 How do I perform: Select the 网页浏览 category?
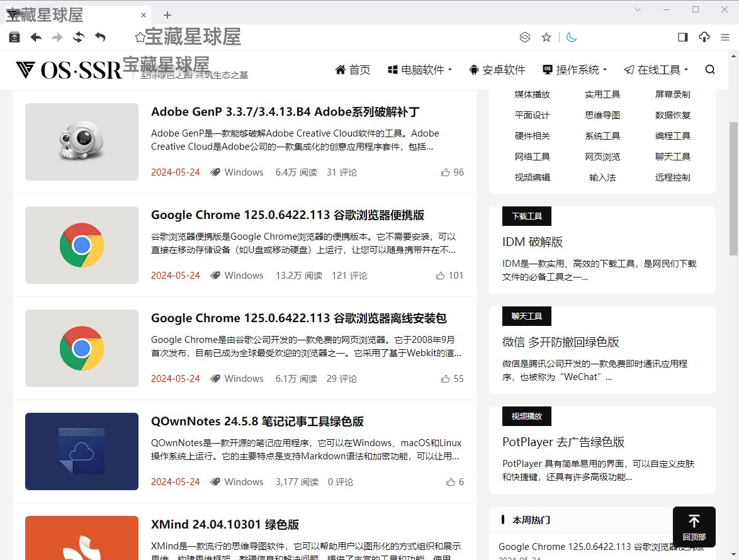point(602,157)
